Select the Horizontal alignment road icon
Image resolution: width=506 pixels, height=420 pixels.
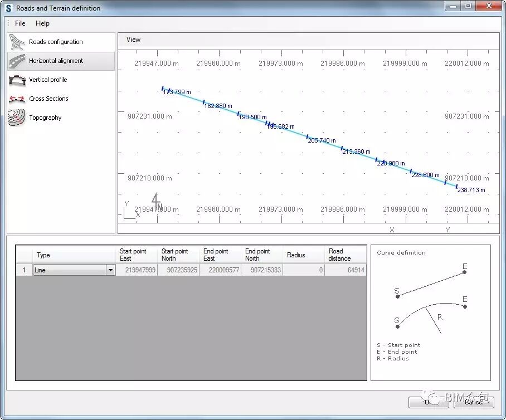point(17,61)
